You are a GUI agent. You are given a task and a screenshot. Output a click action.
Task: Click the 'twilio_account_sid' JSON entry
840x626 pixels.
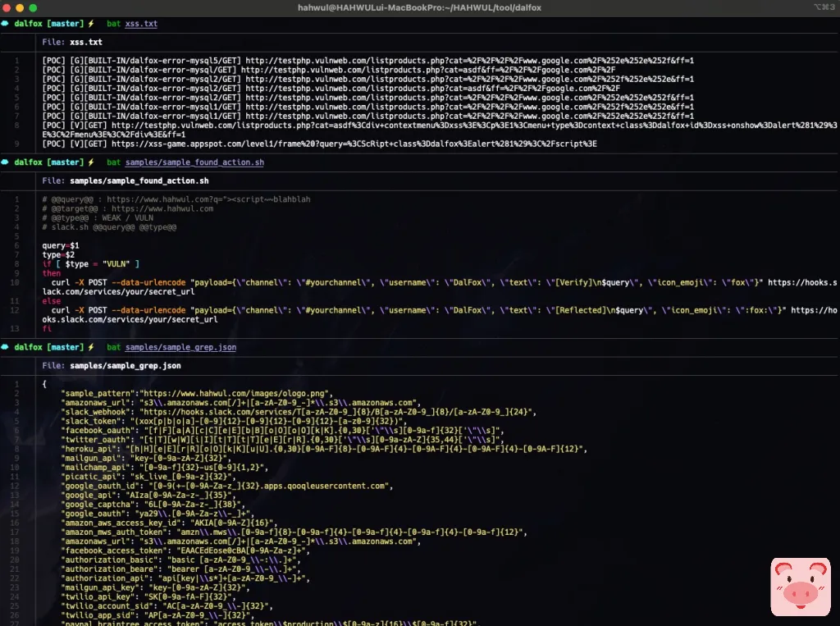(x=167, y=606)
